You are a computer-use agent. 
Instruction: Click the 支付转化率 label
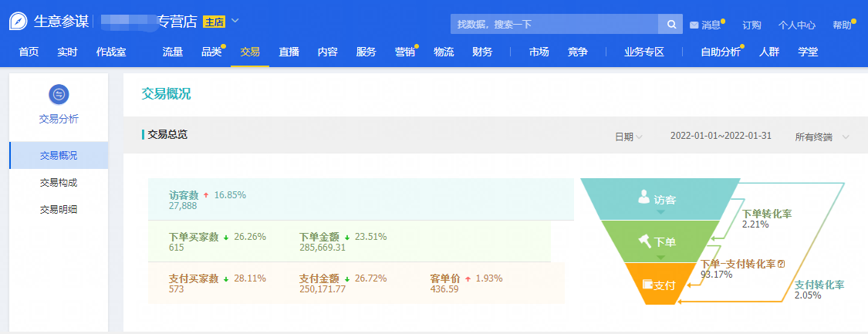819,285
